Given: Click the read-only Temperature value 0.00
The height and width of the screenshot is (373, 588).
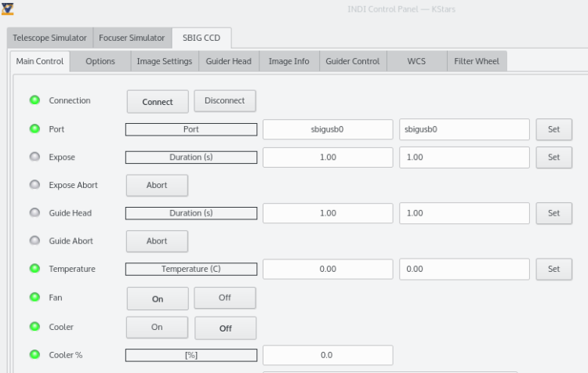Looking at the screenshot, I should click(x=328, y=269).
